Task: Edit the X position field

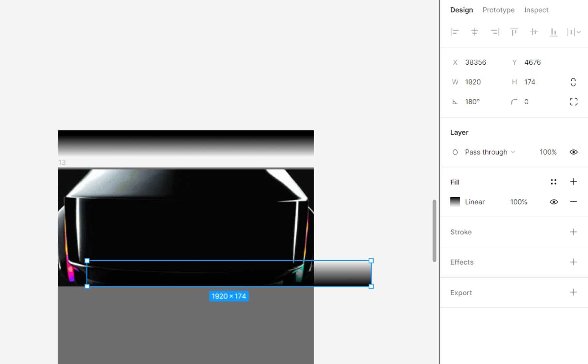Action: pos(476,62)
